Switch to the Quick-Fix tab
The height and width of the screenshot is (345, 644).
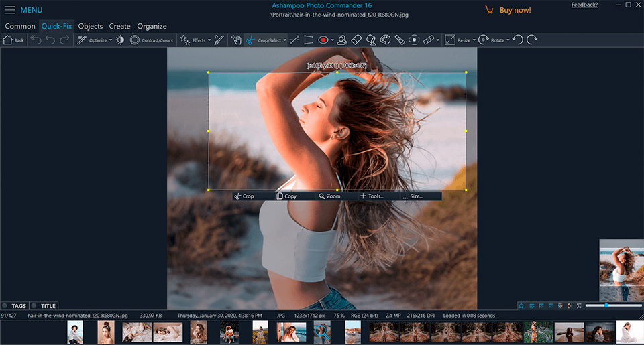(x=56, y=26)
